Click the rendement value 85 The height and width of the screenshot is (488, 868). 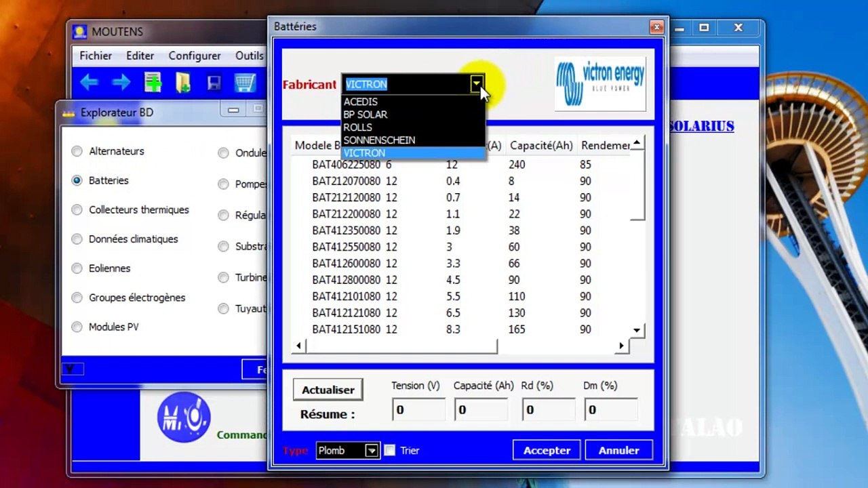click(585, 165)
